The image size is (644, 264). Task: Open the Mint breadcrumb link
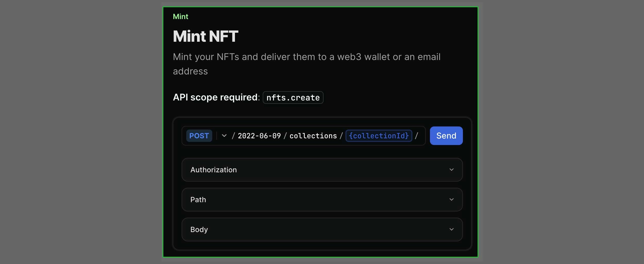180,16
